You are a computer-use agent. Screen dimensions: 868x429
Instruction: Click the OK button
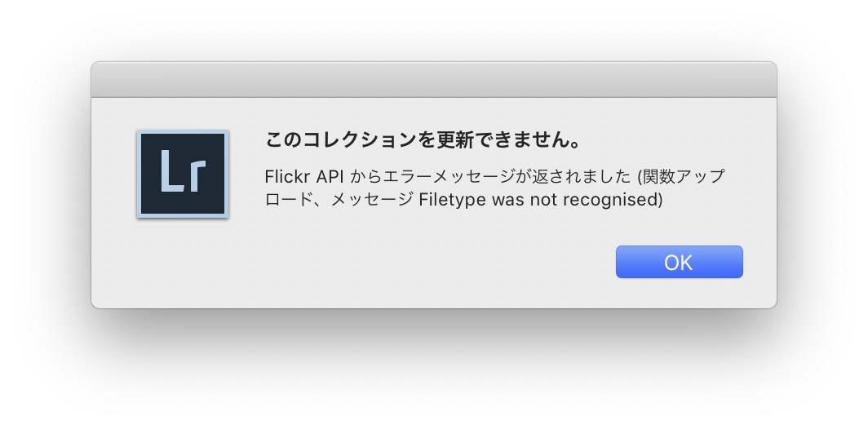click(679, 262)
